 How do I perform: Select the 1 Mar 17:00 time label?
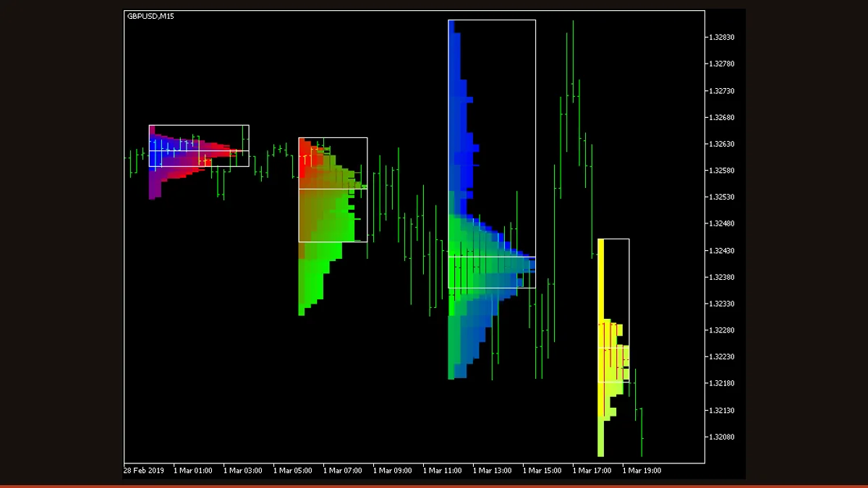(x=592, y=471)
